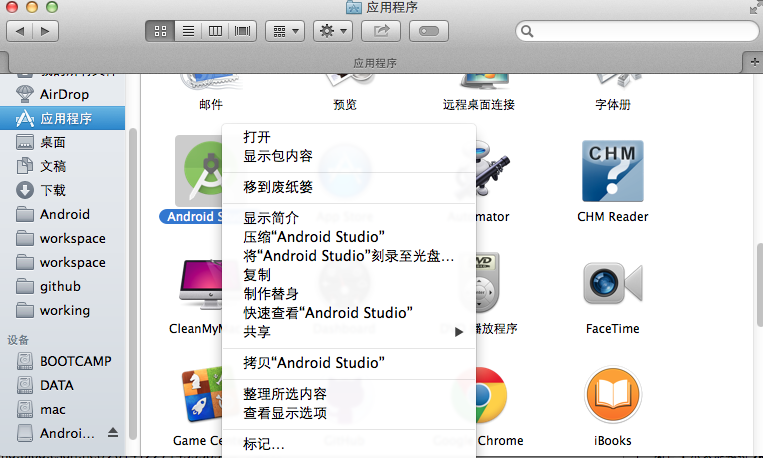
Task: Click the 远程桌面连接 app label
Action: coord(479,105)
